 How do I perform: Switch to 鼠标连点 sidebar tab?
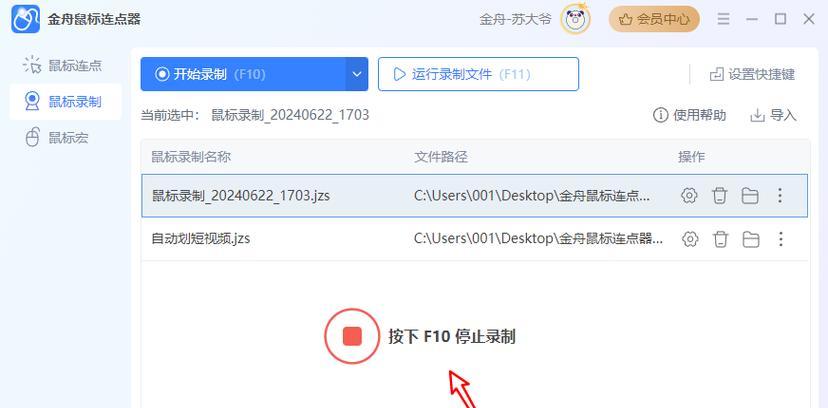pyautogui.click(x=65, y=65)
